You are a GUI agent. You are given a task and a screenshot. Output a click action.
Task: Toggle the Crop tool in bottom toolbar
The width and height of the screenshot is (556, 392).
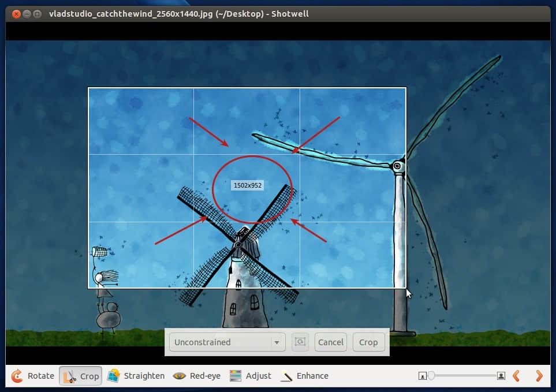[x=81, y=376]
